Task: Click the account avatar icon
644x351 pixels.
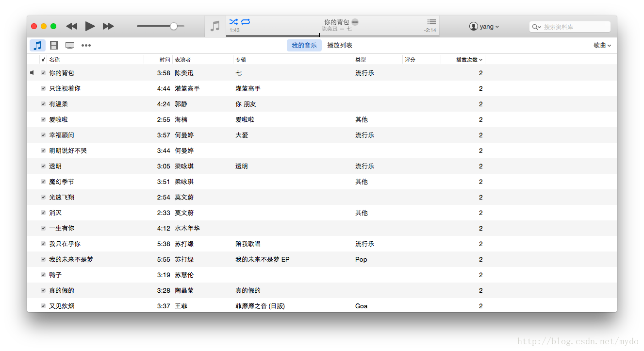Action: [474, 26]
